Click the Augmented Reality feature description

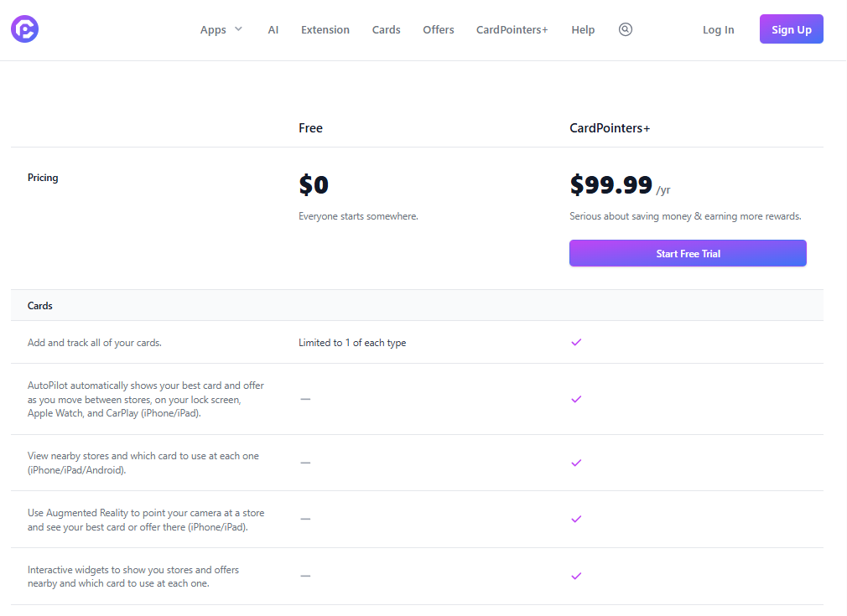coord(146,520)
